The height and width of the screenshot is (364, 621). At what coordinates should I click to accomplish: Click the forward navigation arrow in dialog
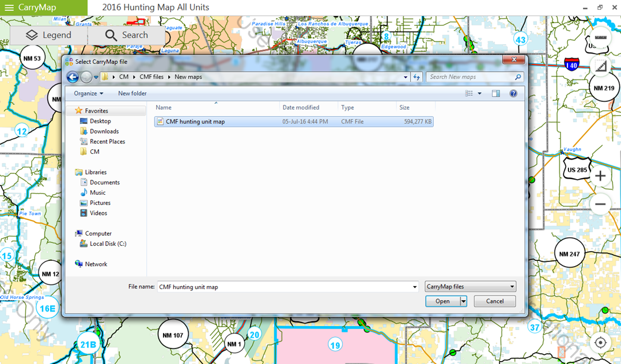(86, 77)
